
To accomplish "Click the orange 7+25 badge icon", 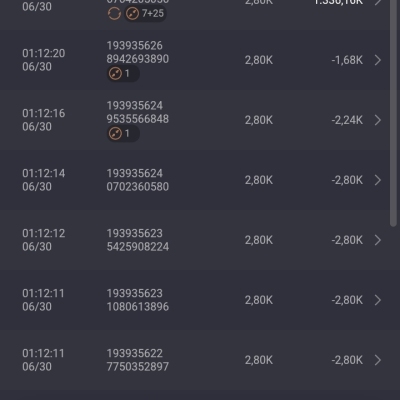I will click(x=132, y=14).
